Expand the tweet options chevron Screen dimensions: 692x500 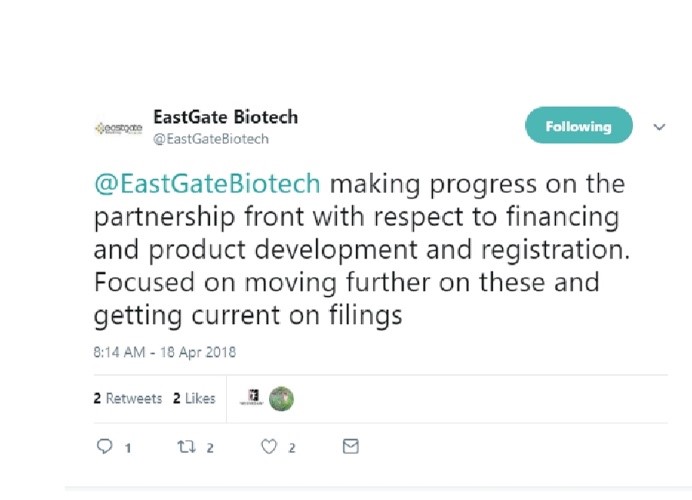coord(659,127)
